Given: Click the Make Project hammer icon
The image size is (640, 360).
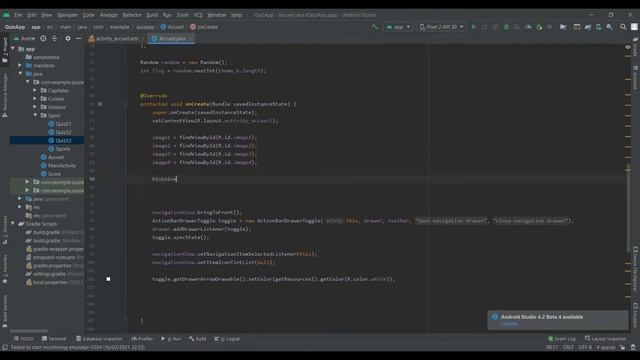Looking at the screenshot, I should click(374, 27).
